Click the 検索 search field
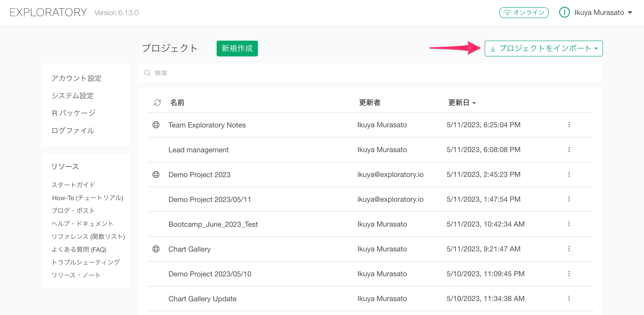Image resolution: width=644 pixels, height=315 pixels. [370, 73]
